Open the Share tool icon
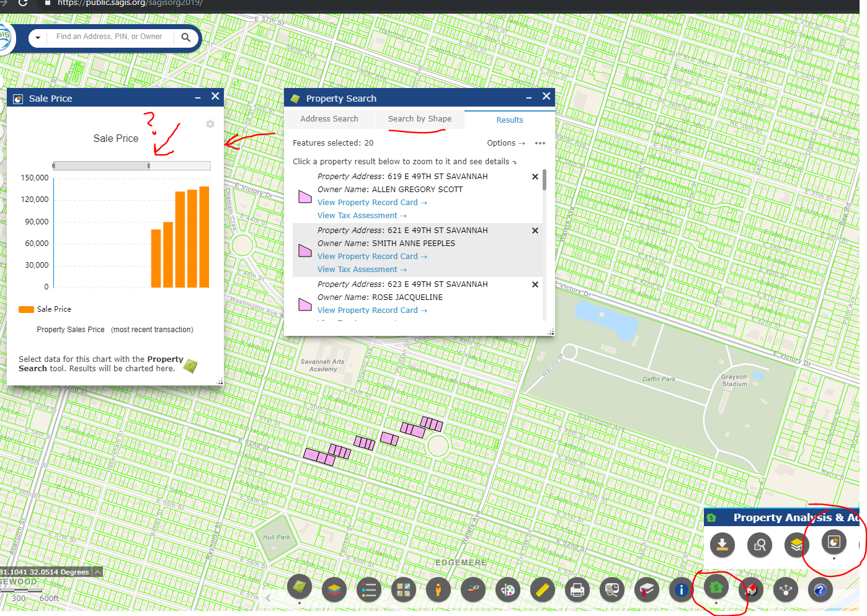The height and width of the screenshot is (616, 867). pyautogui.click(x=786, y=589)
